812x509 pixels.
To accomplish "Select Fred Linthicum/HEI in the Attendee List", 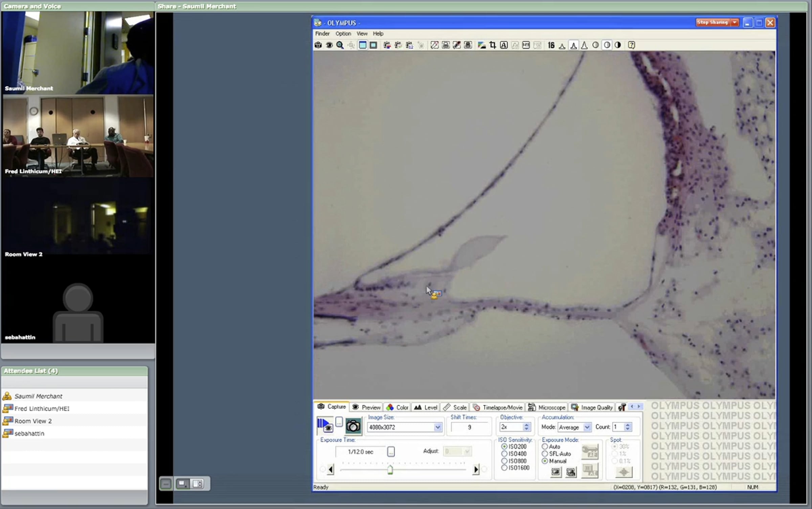I will pos(74,409).
